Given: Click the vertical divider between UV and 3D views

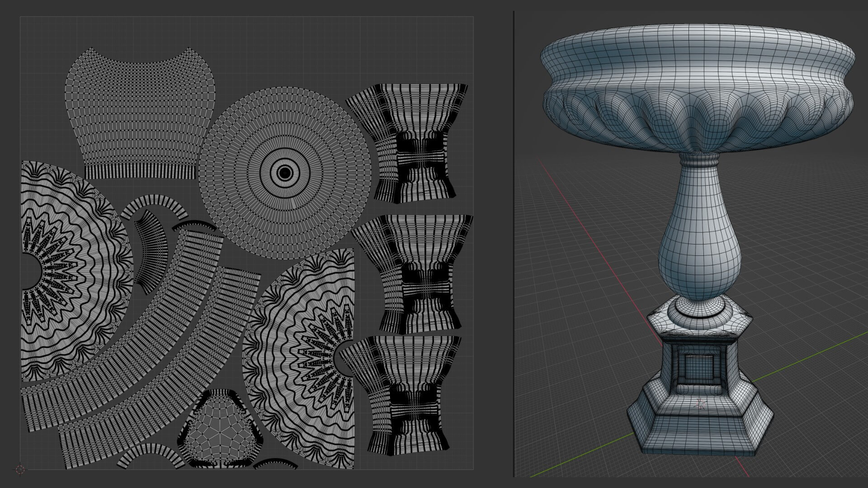Looking at the screenshot, I should pos(514,244).
